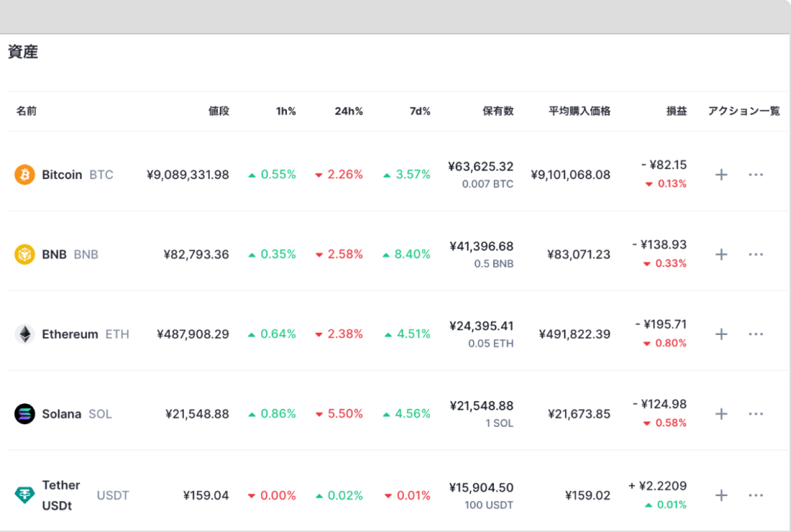This screenshot has width=791, height=532.
Task: Select the BNB price ¥82,793.36
Action: 196,254
